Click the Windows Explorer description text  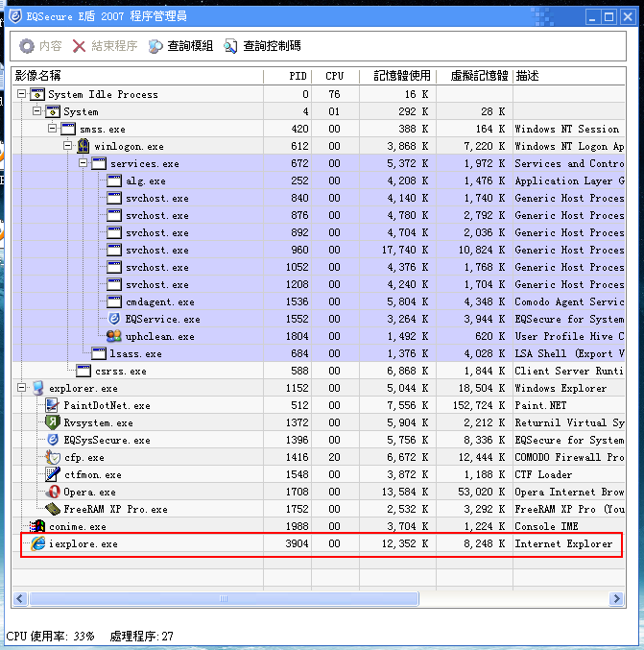[x=561, y=388]
